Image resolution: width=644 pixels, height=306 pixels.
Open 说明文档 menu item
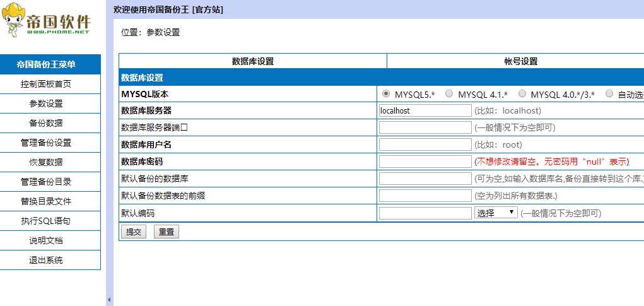pyautogui.click(x=46, y=240)
